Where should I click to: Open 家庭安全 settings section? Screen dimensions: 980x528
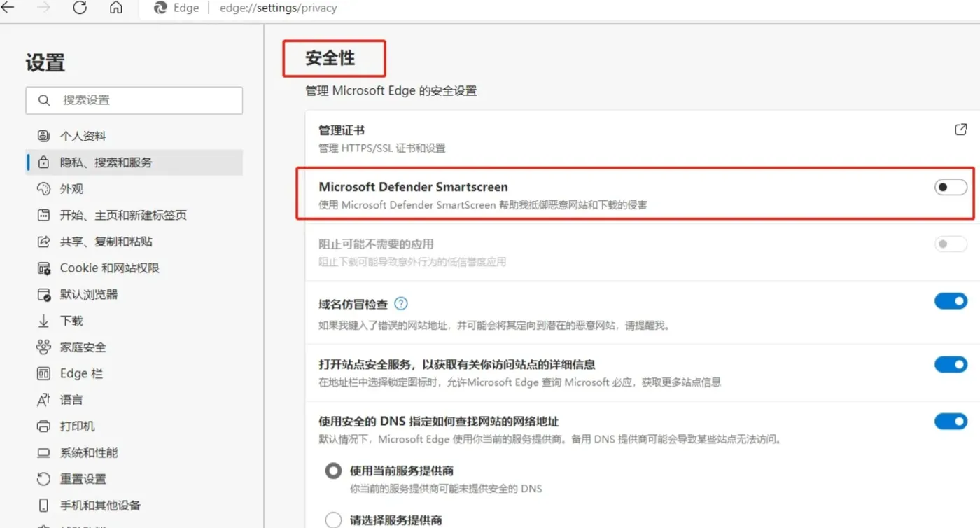134,347
